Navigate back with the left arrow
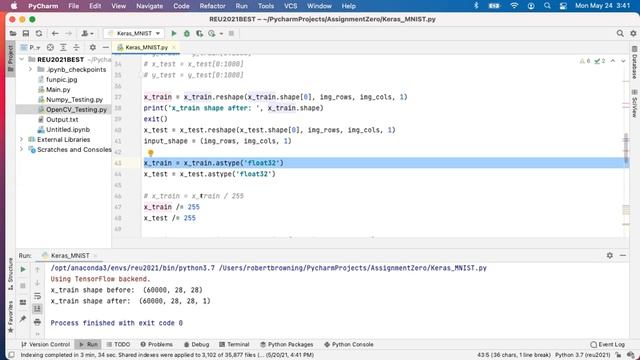 coord(55,33)
